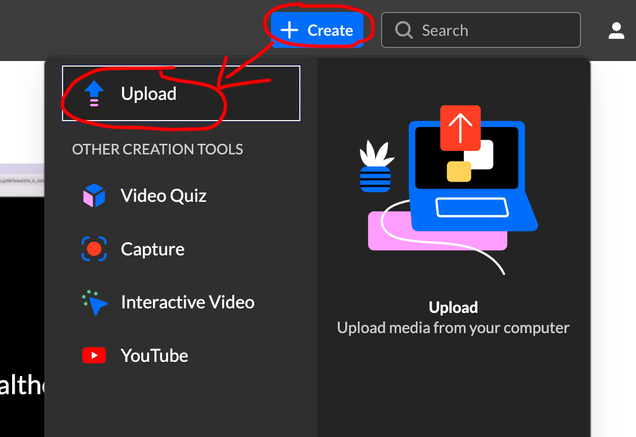636x437 pixels.
Task: Click the blue Upload arrow icon
Action: click(x=94, y=94)
